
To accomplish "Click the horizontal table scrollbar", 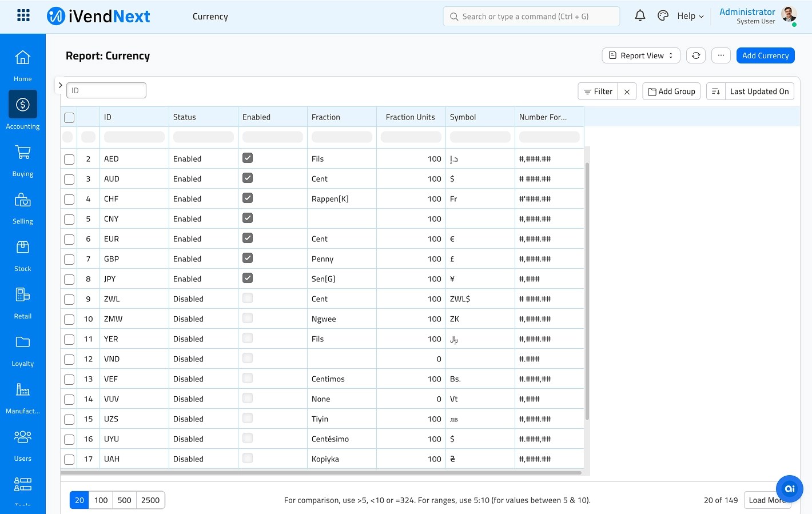I will pos(321,473).
